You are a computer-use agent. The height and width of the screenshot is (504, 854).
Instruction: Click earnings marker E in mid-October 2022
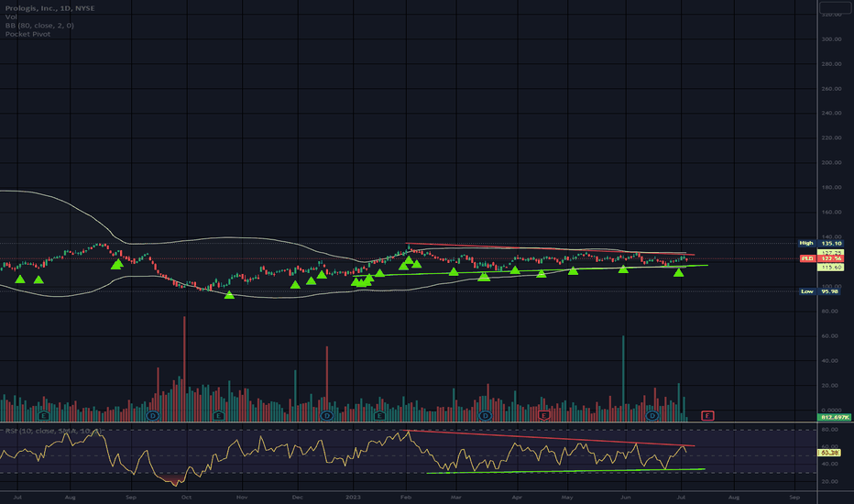click(218, 416)
